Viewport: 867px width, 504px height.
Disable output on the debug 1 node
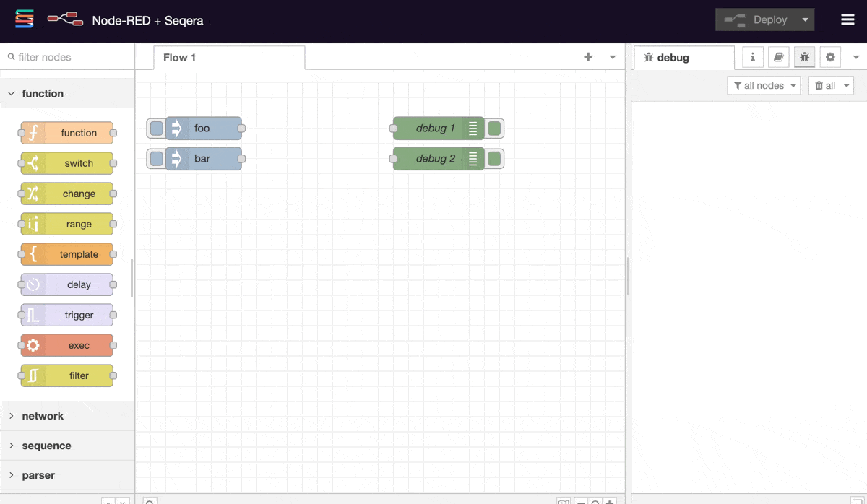(494, 128)
